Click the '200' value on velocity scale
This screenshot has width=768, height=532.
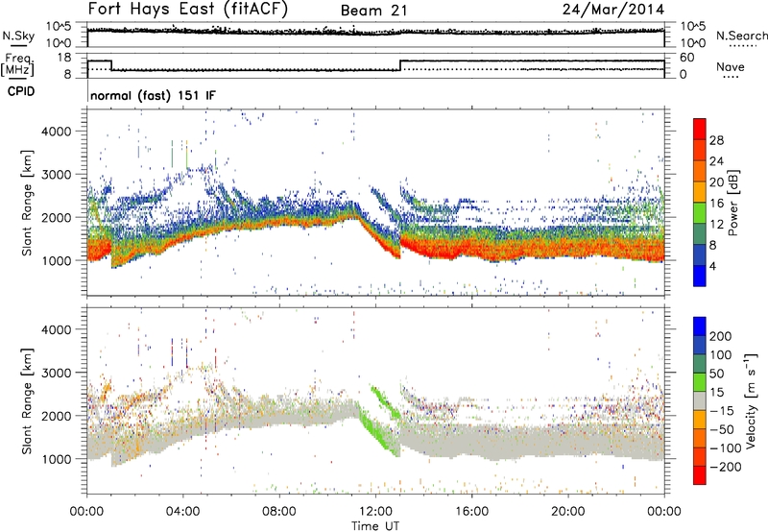721,336
